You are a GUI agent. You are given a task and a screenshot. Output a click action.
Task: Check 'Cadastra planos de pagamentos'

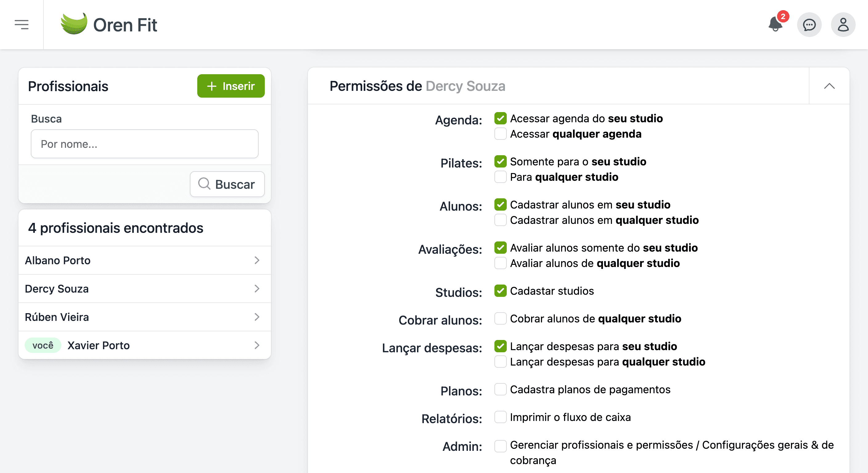pos(500,390)
